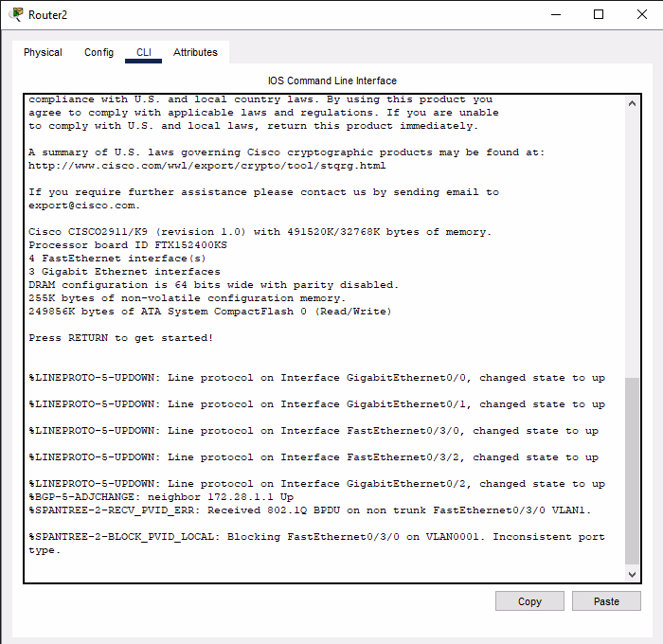Screen dimensions: 663x644
Task: Click the BGP-5-ADJCHANGE neighbor line
Action: pyautogui.click(x=161, y=497)
